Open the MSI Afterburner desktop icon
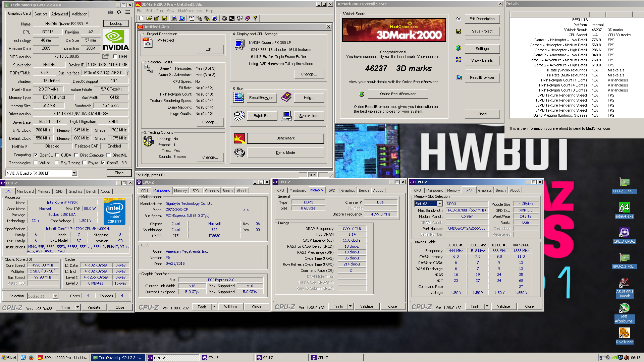Screen dimensions: 644x362 pyautogui.click(x=624, y=313)
